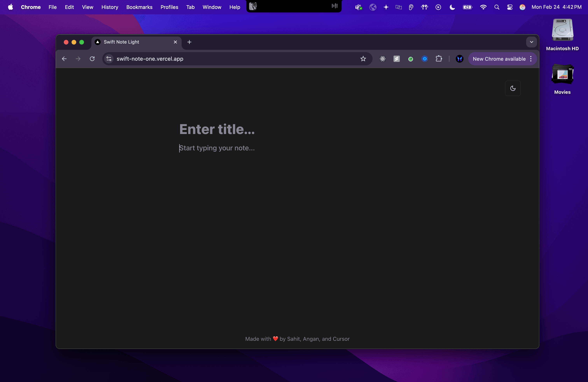Click New Chrome available button
Screen dimensions: 588x382
pos(499,59)
